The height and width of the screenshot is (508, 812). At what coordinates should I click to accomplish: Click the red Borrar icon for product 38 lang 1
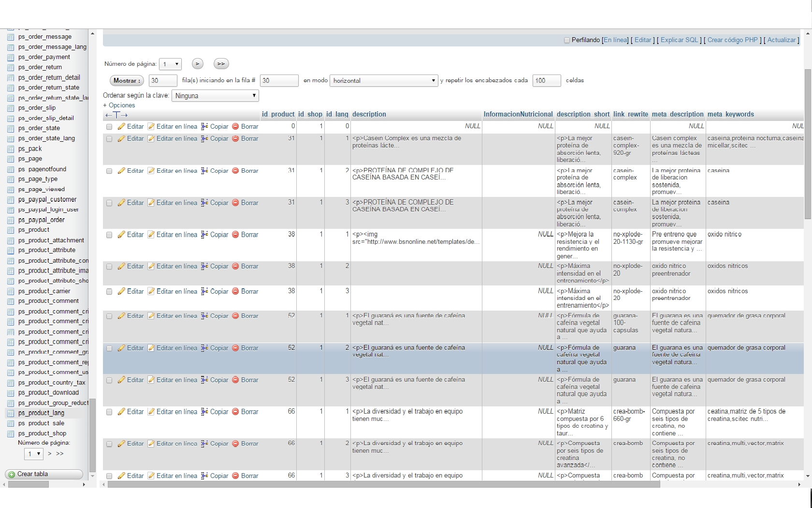[x=235, y=235]
